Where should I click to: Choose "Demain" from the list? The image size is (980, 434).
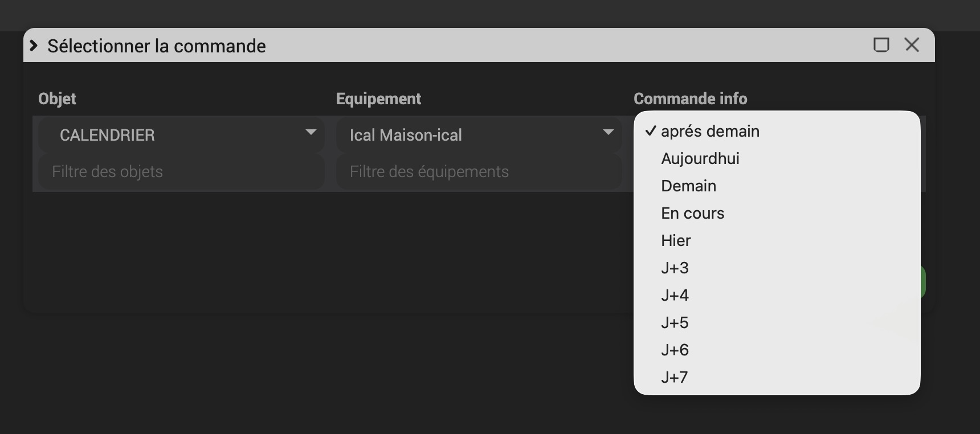pos(688,186)
